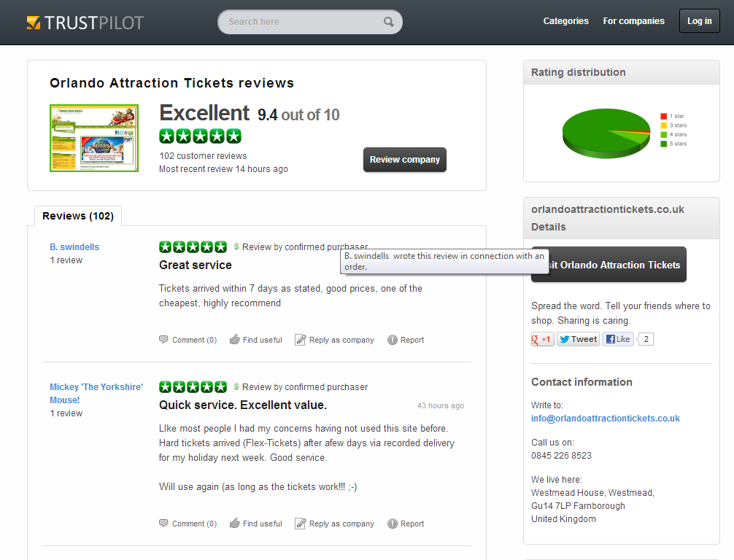Click the Google +1 share button
Image resolution: width=734 pixels, height=560 pixels.
542,339
